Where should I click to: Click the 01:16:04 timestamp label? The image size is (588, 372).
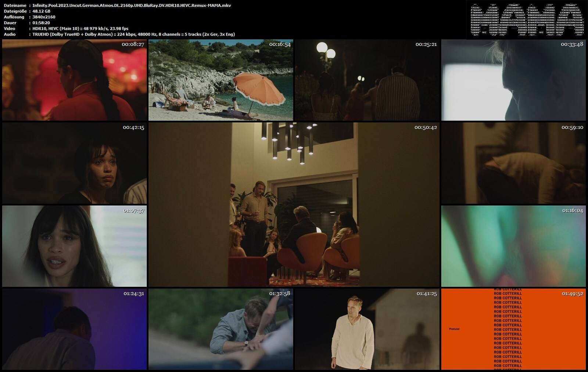click(573, 210)
